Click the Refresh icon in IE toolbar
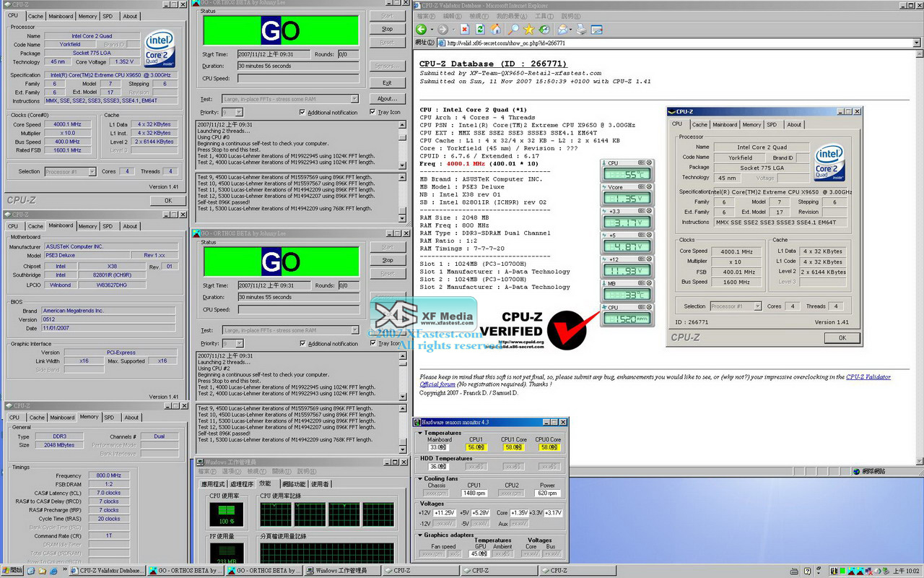The width and height of the screenshot is (924, 578). pyautogui.click(x=479, y=30)
